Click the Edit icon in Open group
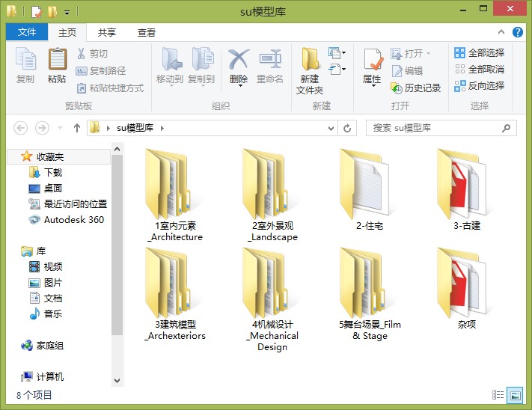 (397, 70)
